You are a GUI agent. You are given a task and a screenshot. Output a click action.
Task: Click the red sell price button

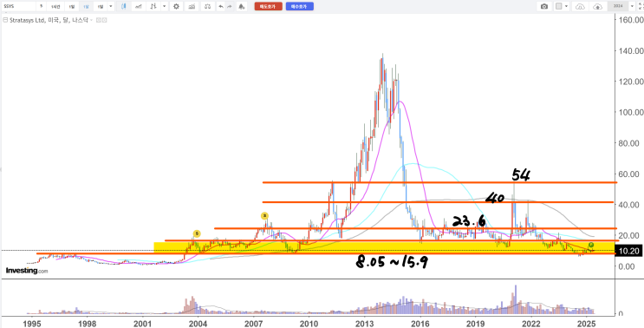268,6
